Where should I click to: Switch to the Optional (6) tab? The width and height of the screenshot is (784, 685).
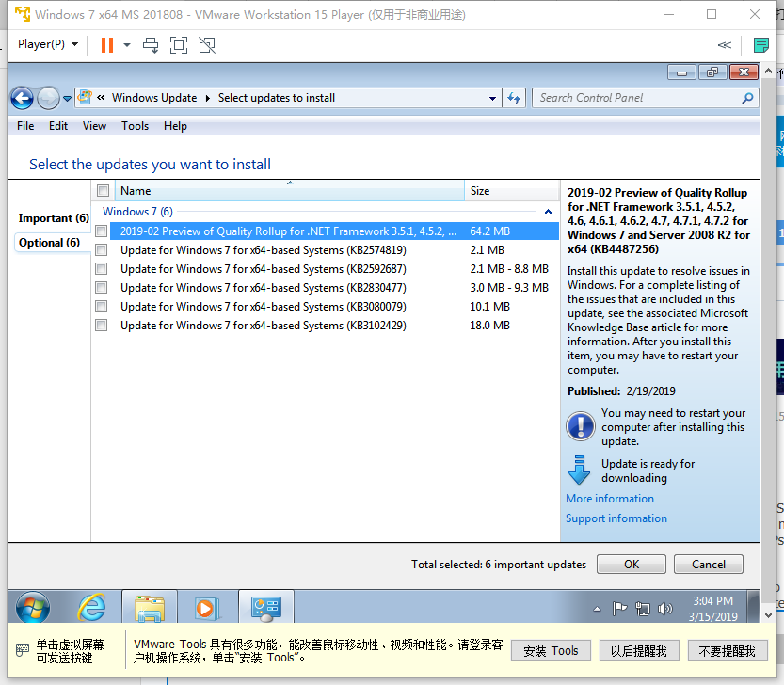coord(49,243)
